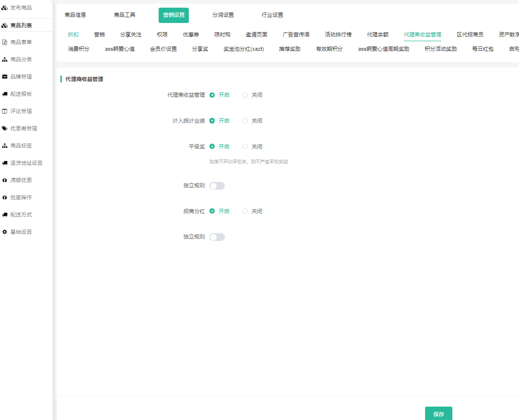Select 开启 for 计入统计业绩
This screenshot has height=420, width=519.
point(212,121)
